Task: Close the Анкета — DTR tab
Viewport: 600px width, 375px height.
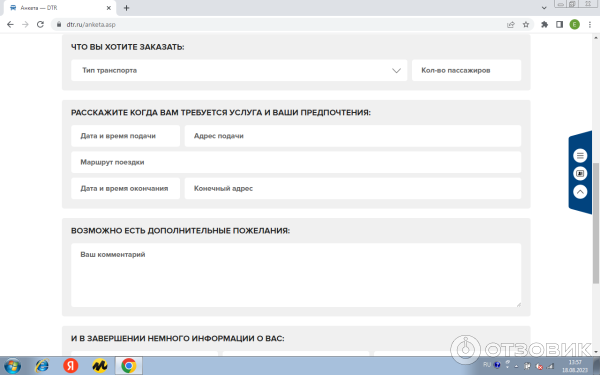Action: pos(109,8)
